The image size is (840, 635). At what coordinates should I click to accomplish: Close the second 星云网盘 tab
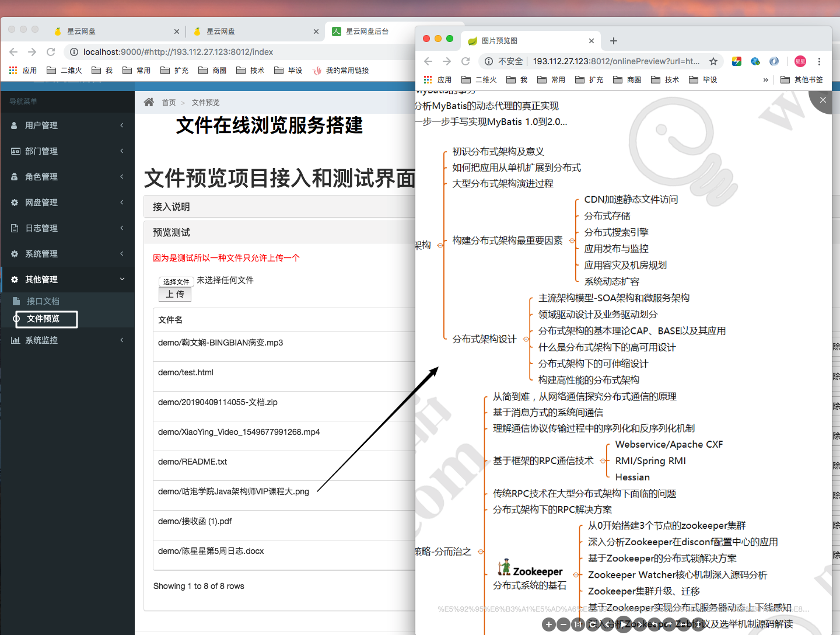point(316,32)
